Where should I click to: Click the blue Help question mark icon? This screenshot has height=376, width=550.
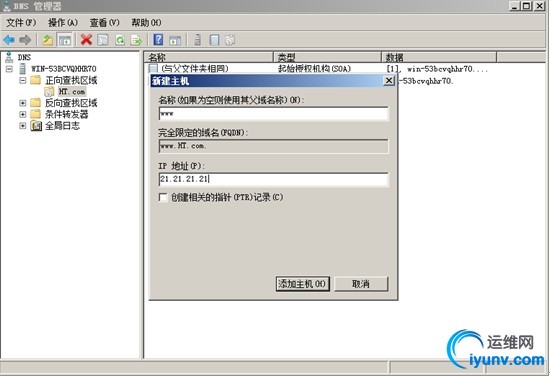tap(158, 40)
